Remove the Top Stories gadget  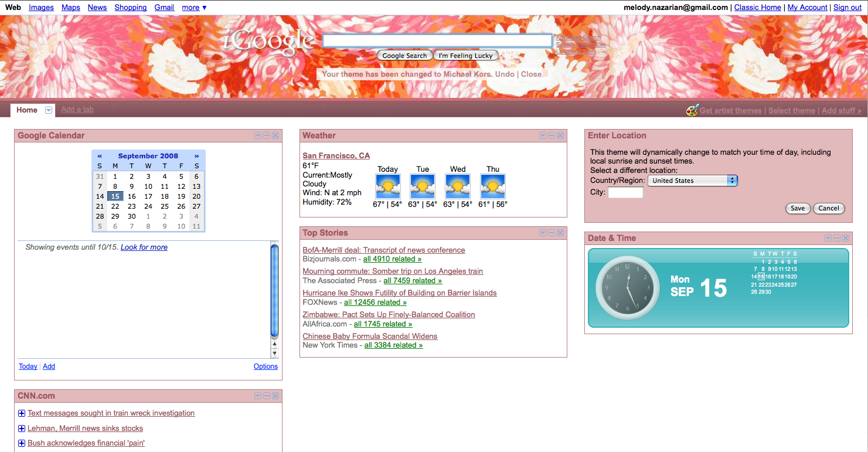point(560,233)
